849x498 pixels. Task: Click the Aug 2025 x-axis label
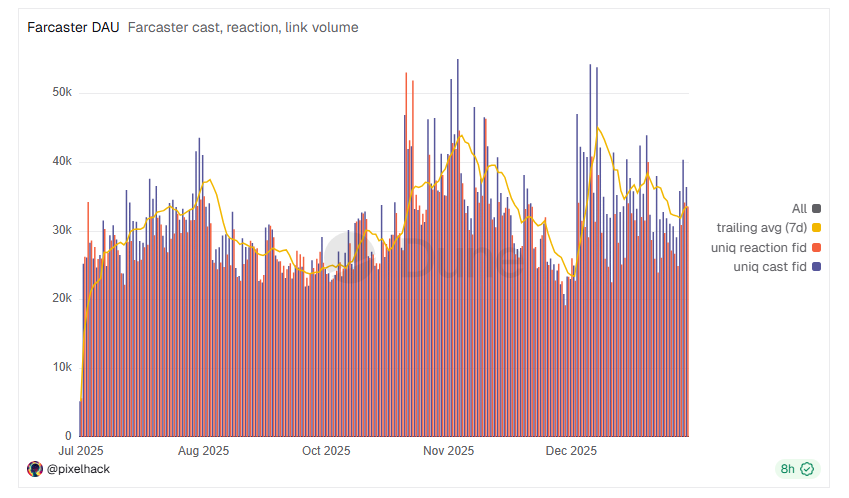coord(203,451)
